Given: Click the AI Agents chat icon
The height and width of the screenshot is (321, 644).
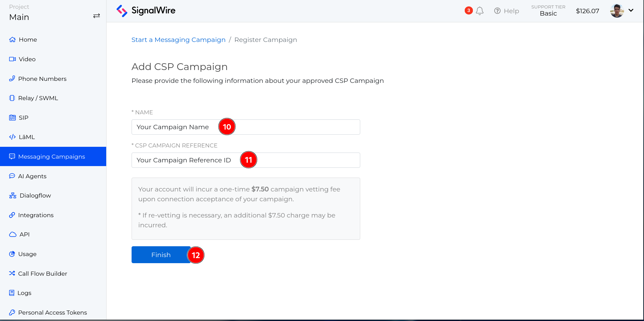Looking at the screenshot, I should pos(12,176).
